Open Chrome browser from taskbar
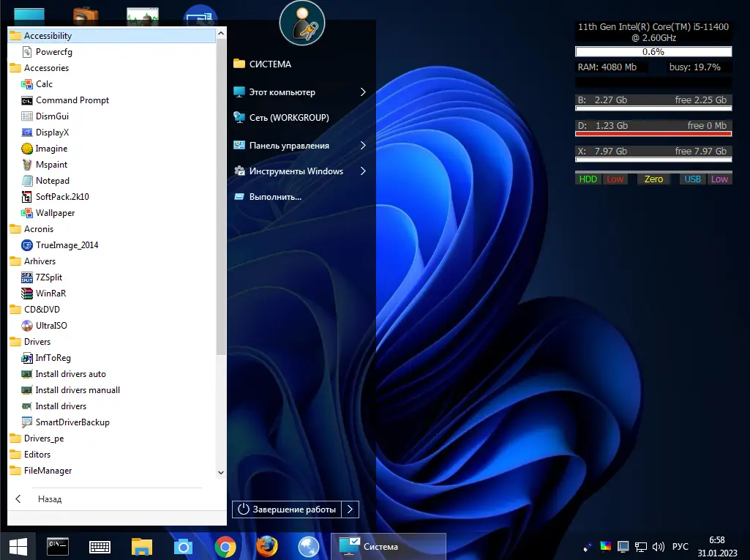750x560 pixels. click(x=225, y=547)
